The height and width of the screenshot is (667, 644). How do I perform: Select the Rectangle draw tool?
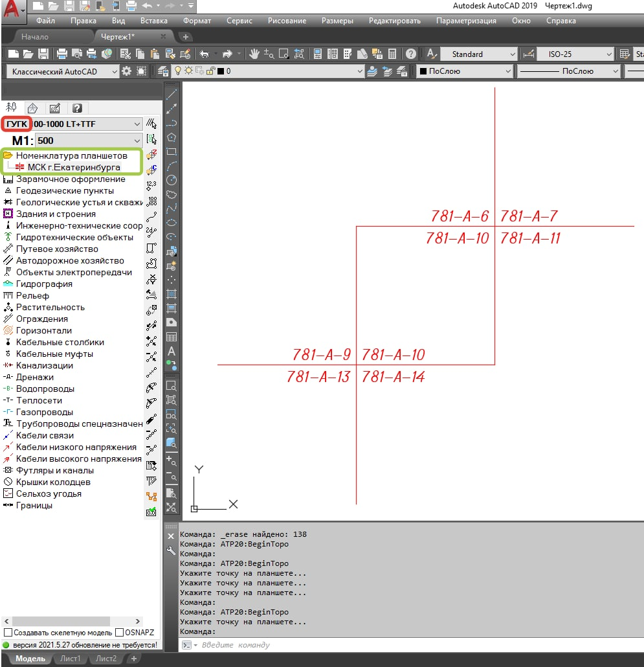pyautogui.click(x=172, y=152)
